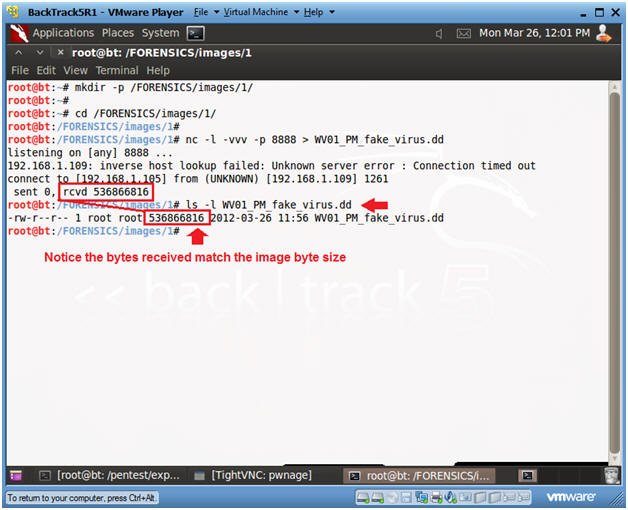
Task: Click the terminal scrollbar up arrow
Action: [614, 87]
